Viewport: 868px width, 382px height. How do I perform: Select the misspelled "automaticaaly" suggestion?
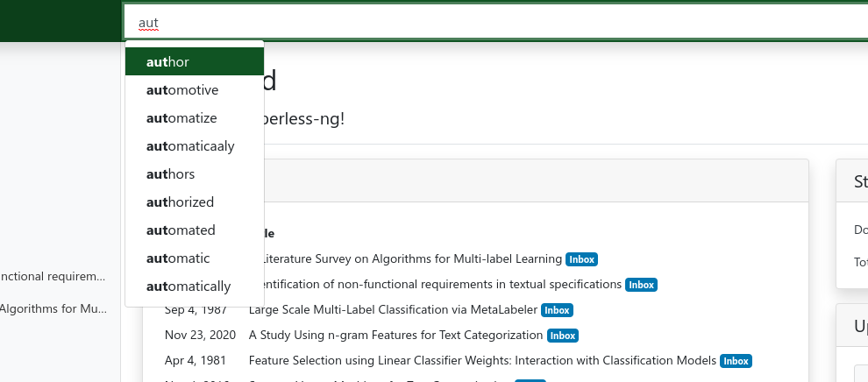(x=195, y=146)
